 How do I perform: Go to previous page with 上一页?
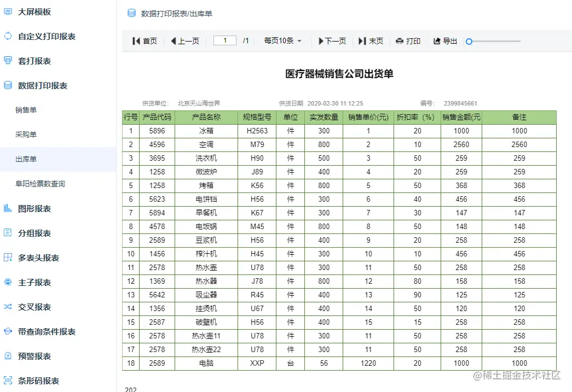tap(186, 41)
